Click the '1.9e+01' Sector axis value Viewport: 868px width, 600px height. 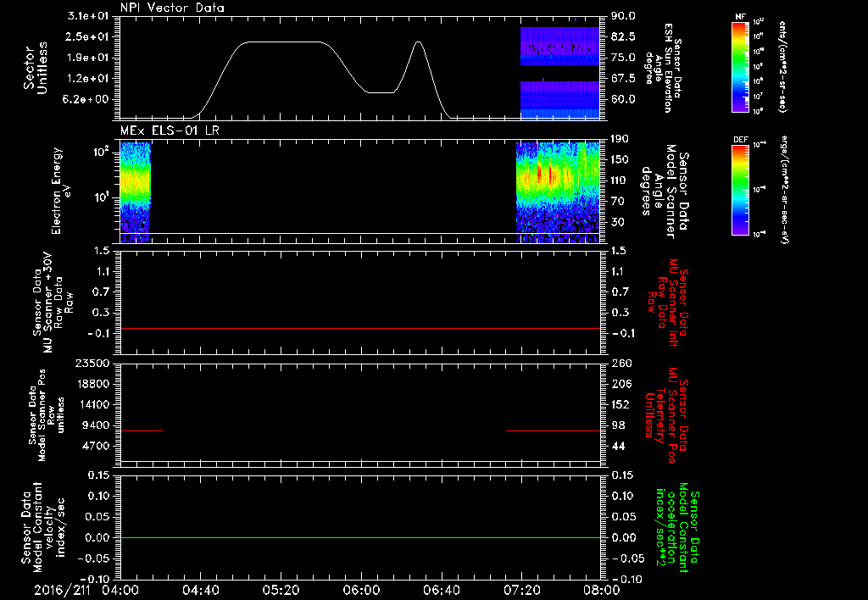click(88, 58)
